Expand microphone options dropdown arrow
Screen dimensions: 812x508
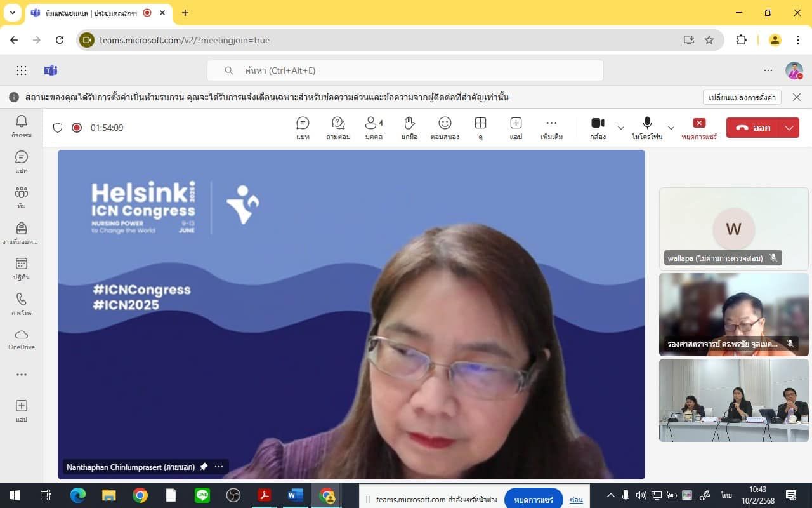tap(671, 128)
